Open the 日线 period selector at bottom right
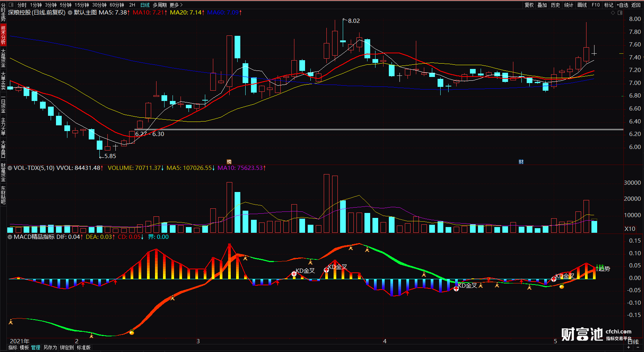 [x=633, y=342]
